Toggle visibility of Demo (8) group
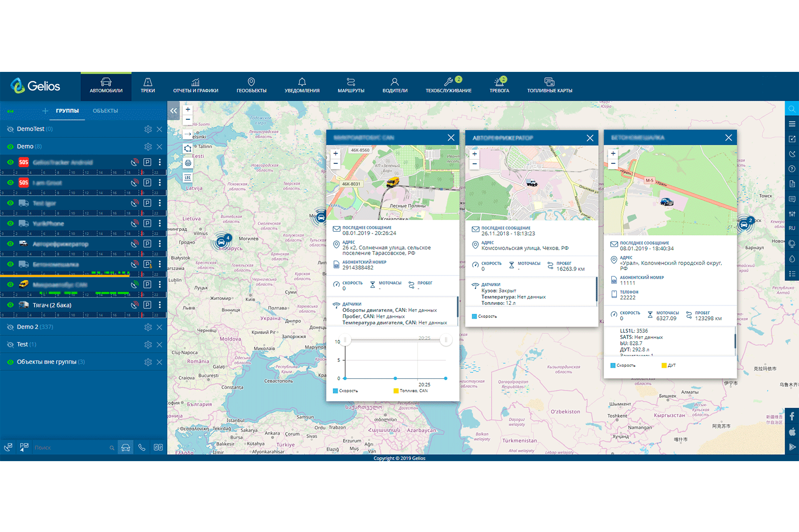The height and width of the screenshot is (532, 799). point(10,147)
